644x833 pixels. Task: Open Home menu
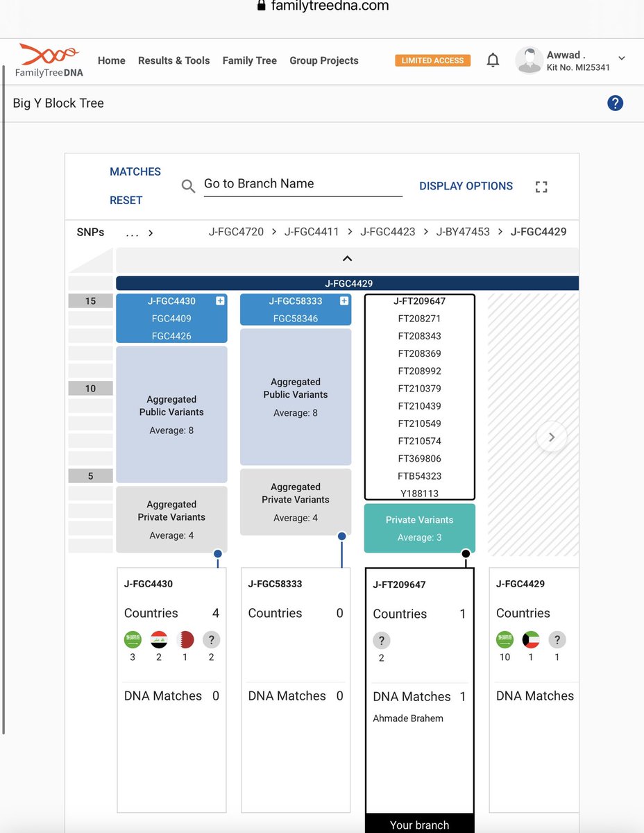(112, 60)
